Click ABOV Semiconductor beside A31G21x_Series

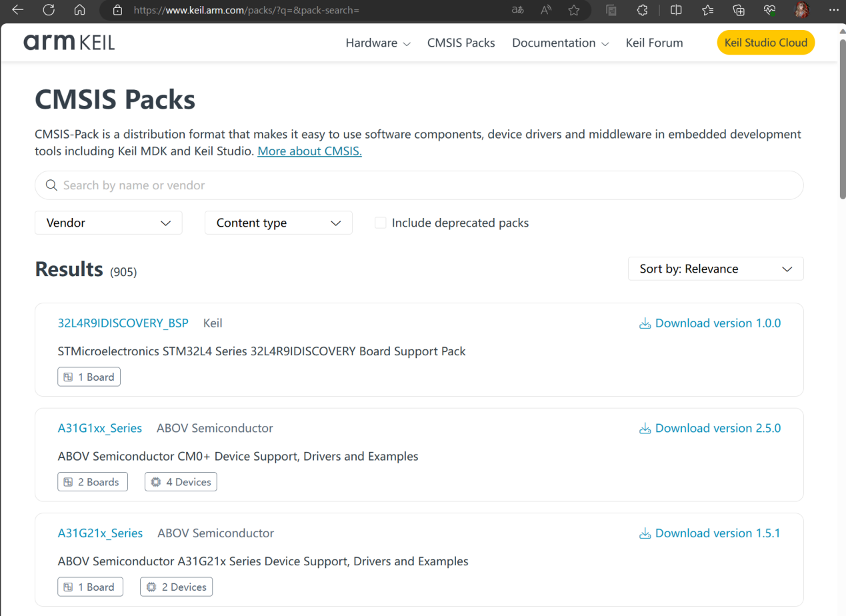click(x=216, y=533)
